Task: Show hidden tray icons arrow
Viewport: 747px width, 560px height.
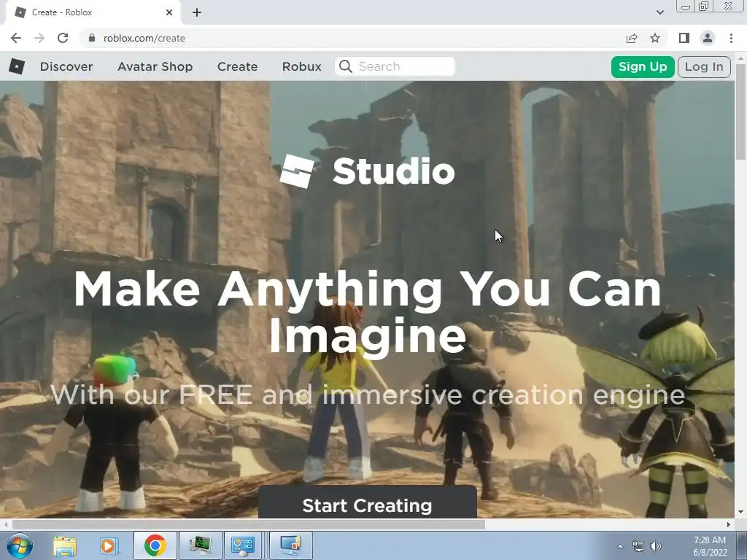Action: click(x=620, y=546)
